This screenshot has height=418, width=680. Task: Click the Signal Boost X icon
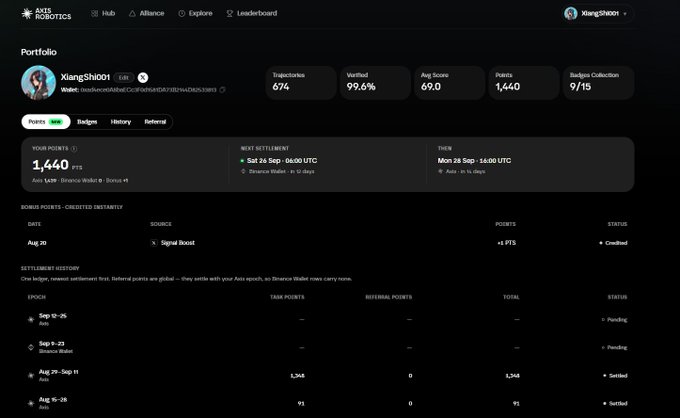pos(154,243)
